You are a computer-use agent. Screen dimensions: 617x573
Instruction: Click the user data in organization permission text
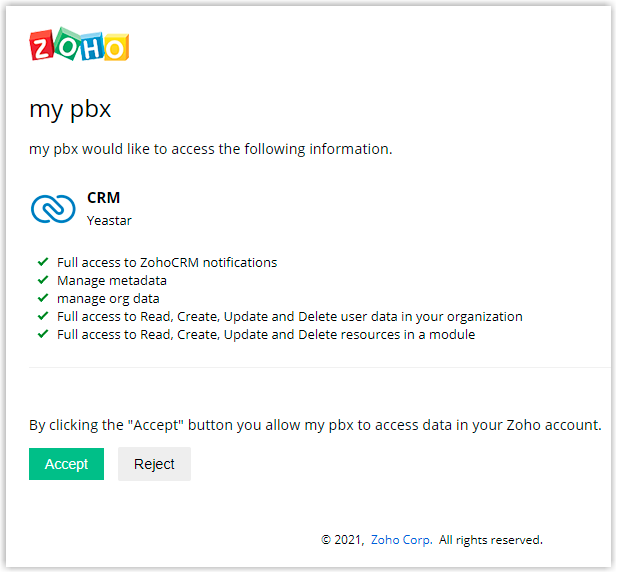[290, 317]
